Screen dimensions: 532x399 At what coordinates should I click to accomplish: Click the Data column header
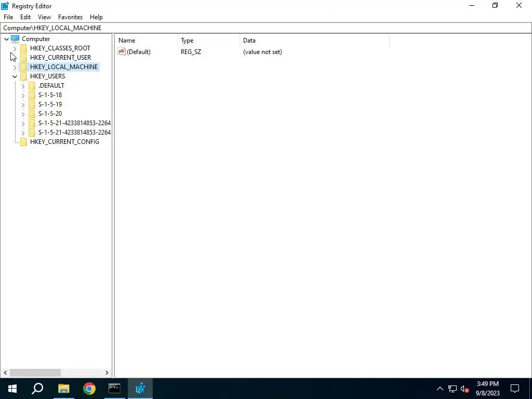(314, 41)
